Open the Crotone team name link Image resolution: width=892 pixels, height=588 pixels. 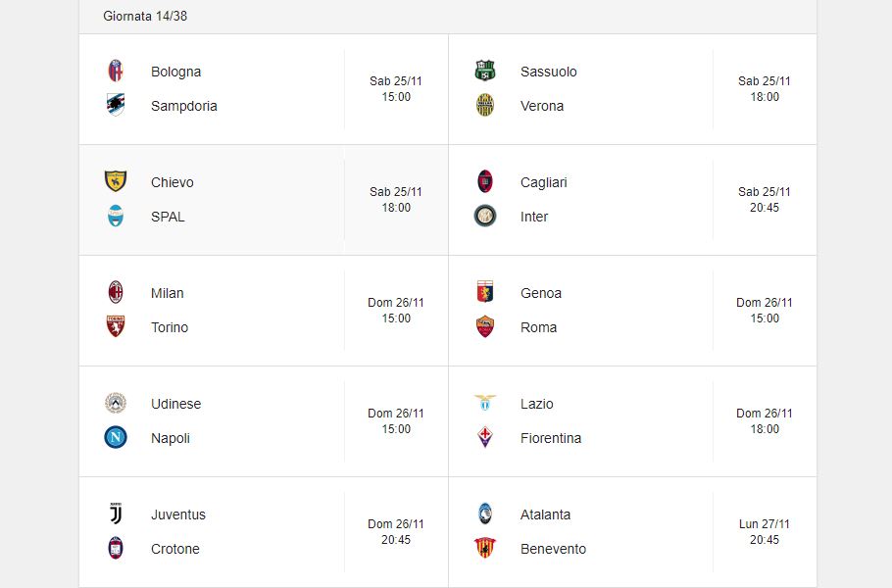(x=175, y=549)
